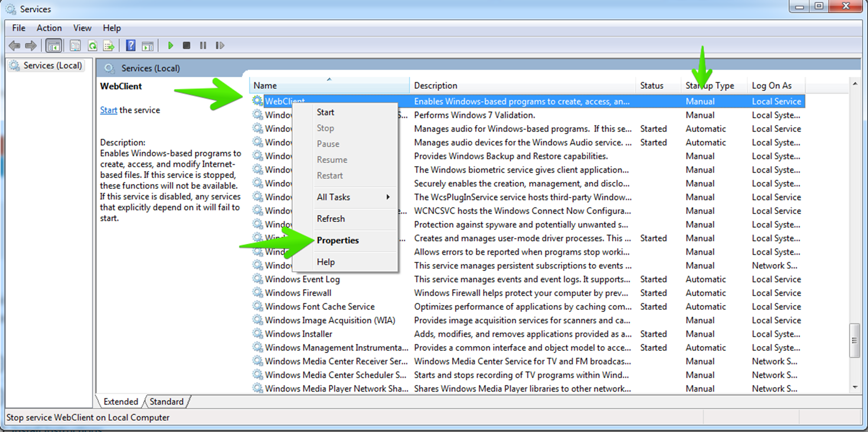
Task: Open Help using the question mark toolbar icon
Action: (130, 45)
